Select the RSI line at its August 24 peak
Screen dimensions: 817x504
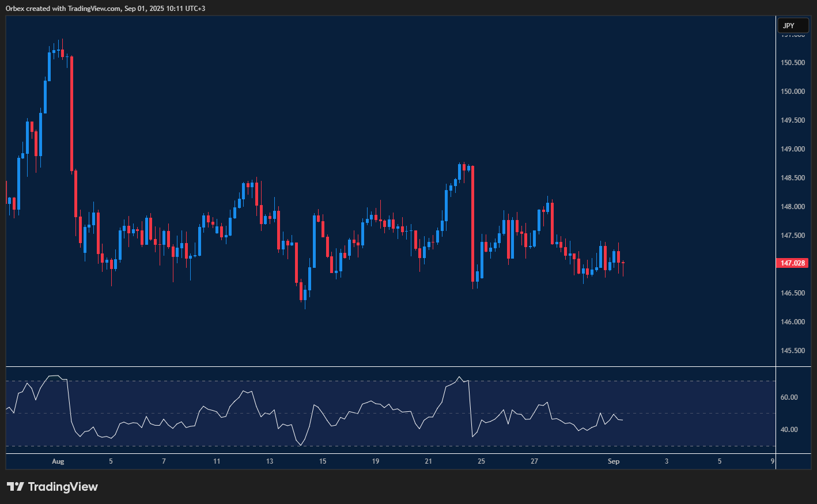coord(460,376)
